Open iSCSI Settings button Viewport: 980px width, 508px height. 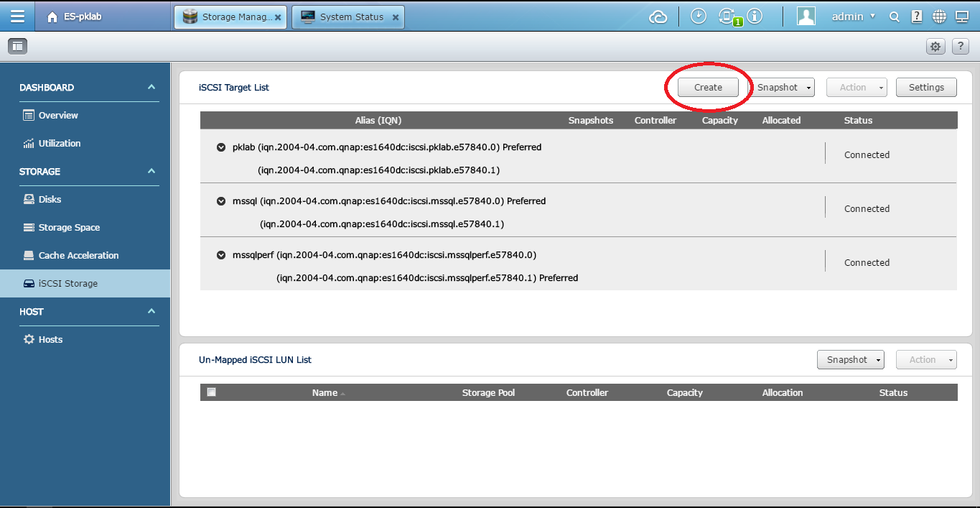click(926, 88)
